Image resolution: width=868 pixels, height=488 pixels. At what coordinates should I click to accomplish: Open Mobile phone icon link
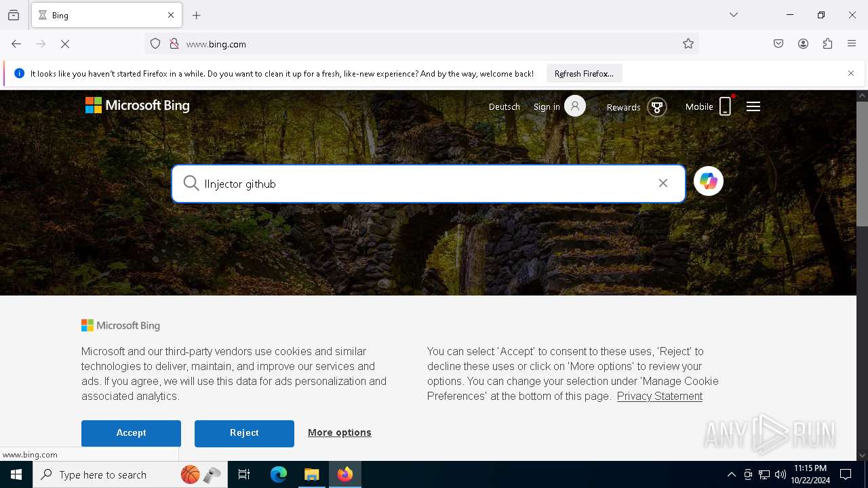[726, 106]
